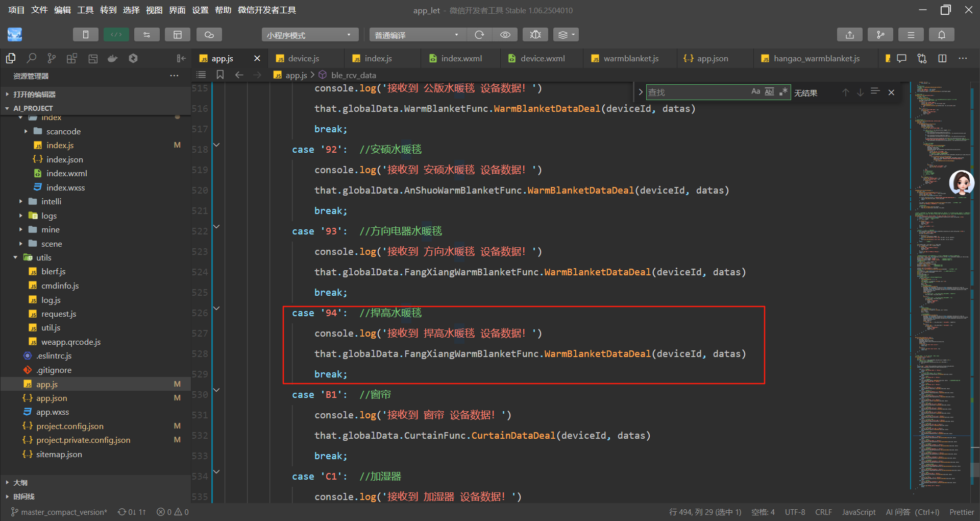
Task: Click the preview eye icon in the toolbar
Action: pos(505,35)
